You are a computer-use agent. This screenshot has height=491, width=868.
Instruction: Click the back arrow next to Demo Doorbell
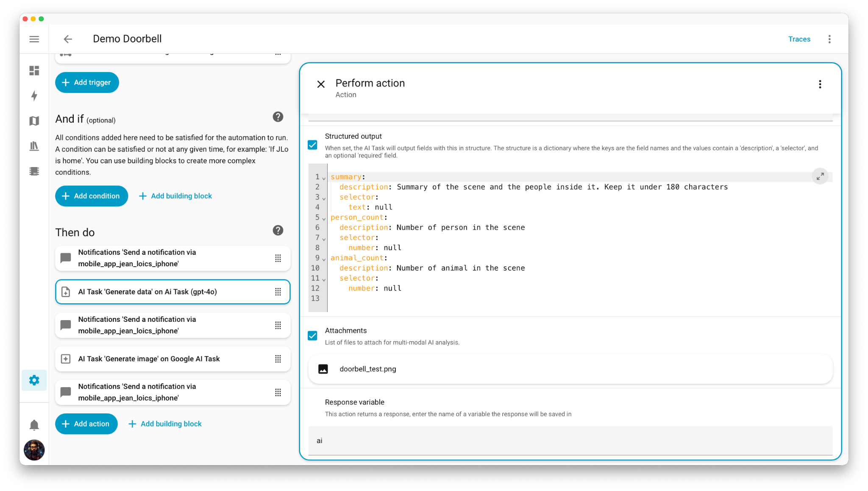pyautogui.click(x=68, y=39)
